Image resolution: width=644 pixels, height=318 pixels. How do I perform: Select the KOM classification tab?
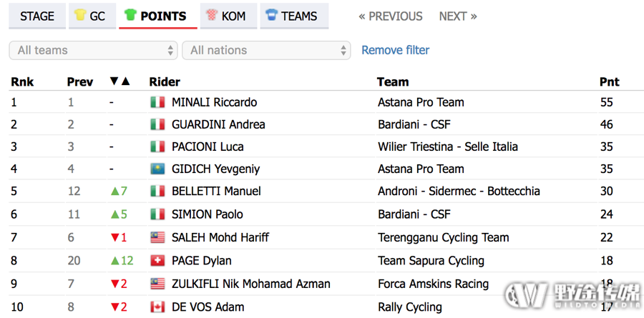(229, 16)
